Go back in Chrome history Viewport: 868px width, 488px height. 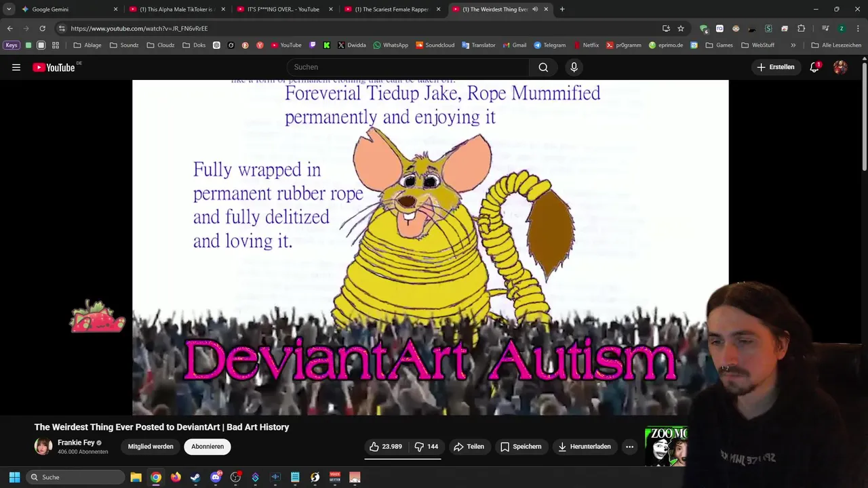pyautogui.click(x=9, y=28)
